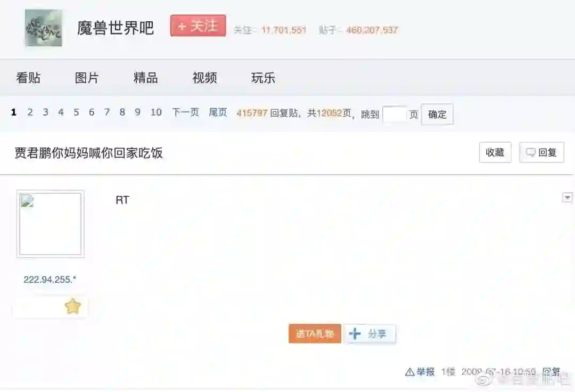
Task: Expand the post options dropdown arrow
Action: tap(568, 198)
